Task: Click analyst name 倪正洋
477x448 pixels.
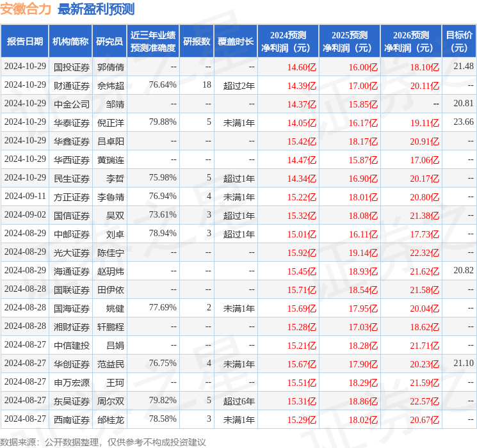Action: coord(111,123)
